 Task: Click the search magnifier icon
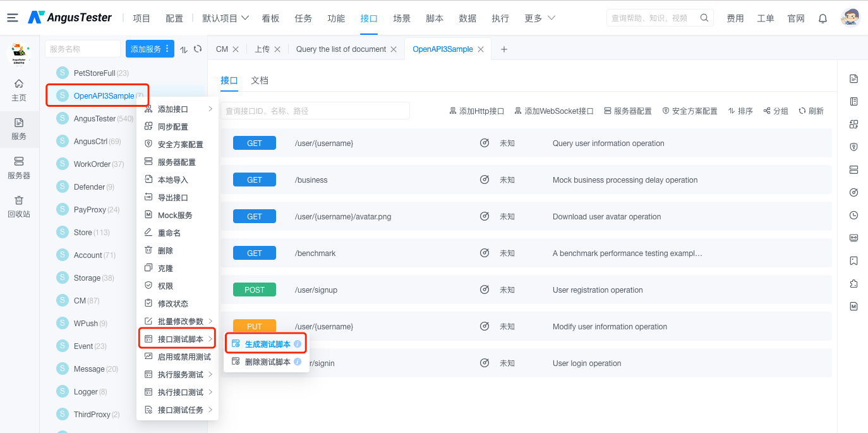pyautogui.click(x=704, y=18)
